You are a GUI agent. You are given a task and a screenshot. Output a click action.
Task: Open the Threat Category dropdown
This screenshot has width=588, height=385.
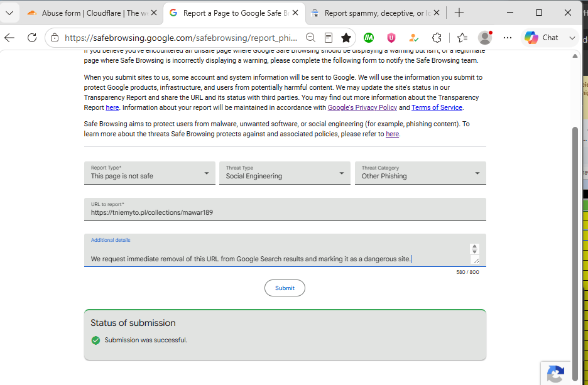[x=420, y=173]
